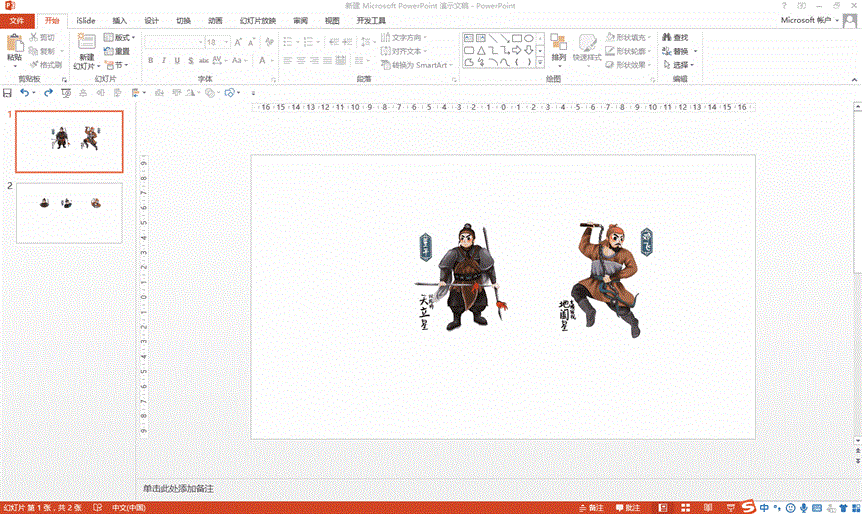
Task: Toggle the Notes (备注) pane
Action: pos(590,507)
